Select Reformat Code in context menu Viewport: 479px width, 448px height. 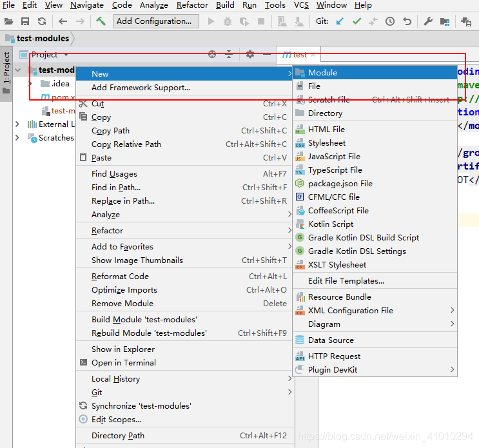tap(184, 277)
